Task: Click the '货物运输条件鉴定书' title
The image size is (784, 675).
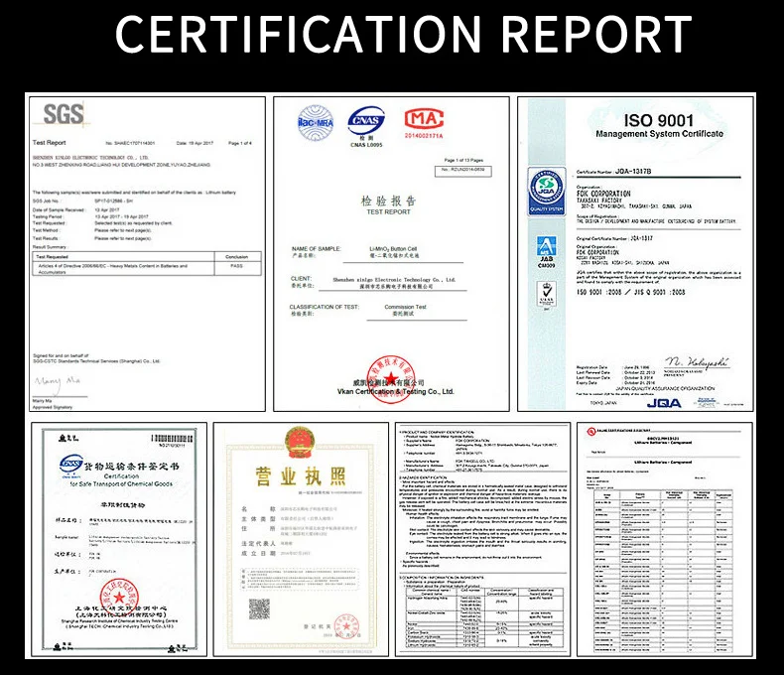Action: tap(131, 467)
